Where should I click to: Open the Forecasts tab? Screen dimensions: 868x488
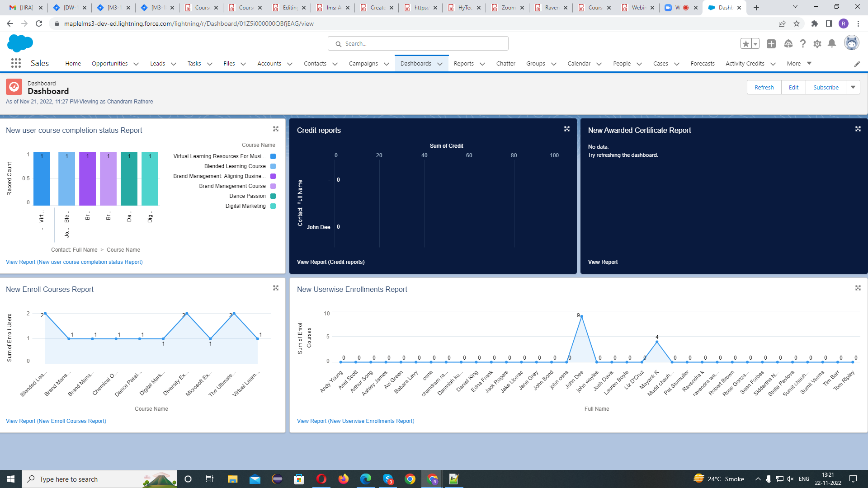[x=703, y=64]
